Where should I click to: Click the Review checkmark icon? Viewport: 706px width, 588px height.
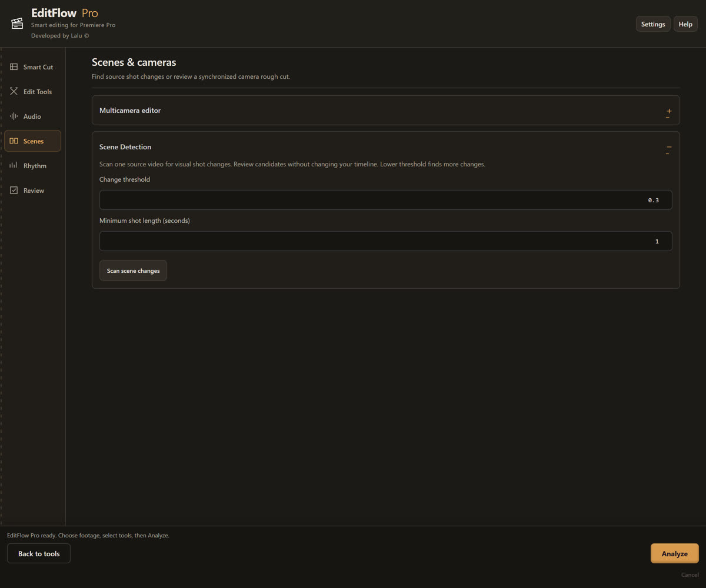(14, 191)
